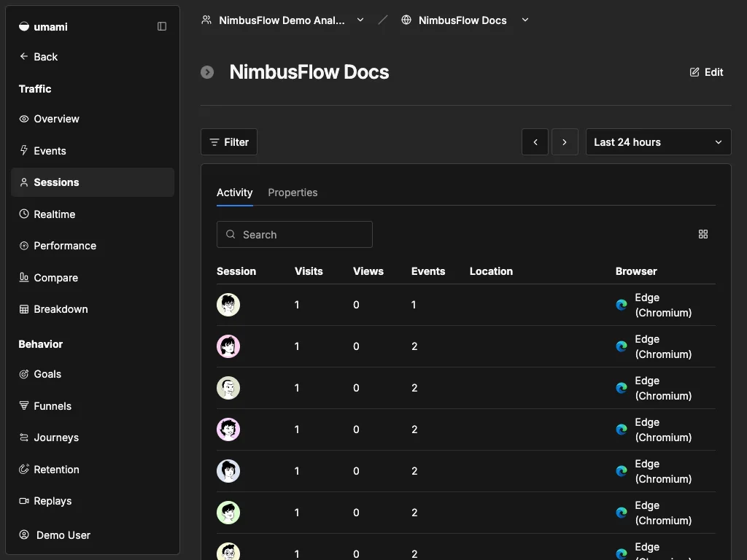The width and height of the screenshot is (747, 560).
Task: Click the Traffic section heading
Action: click(35, 88)
